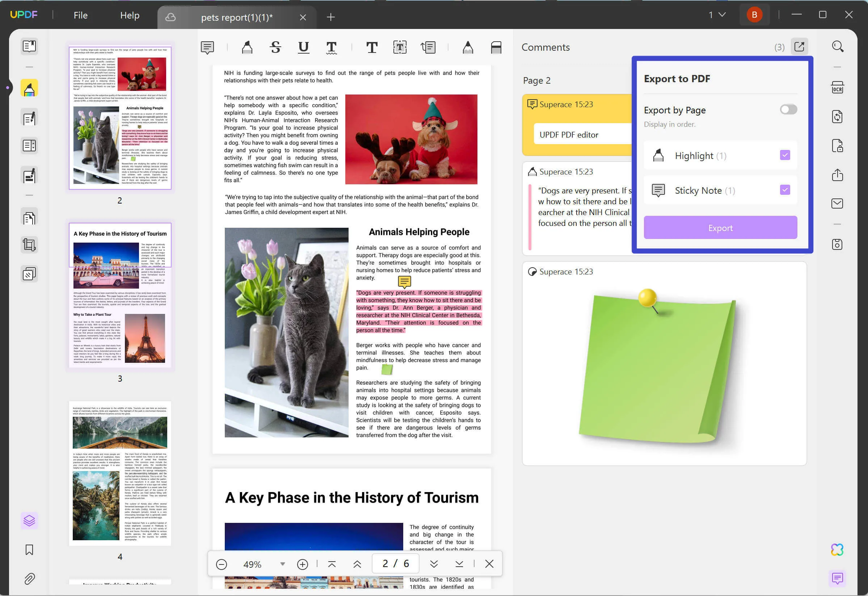Select the Text Callout tool
Image resolution: width=868 pixels, height=596 pixels.
[x=428, y=47]
